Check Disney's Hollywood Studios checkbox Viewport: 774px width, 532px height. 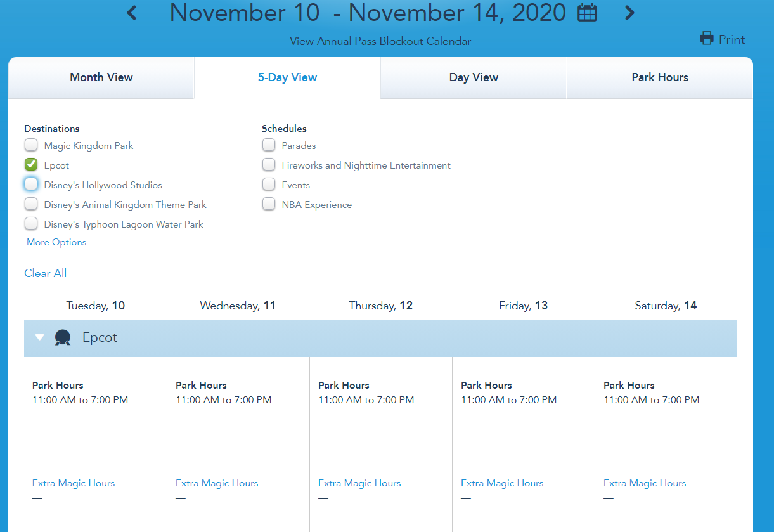pos(31,185)
